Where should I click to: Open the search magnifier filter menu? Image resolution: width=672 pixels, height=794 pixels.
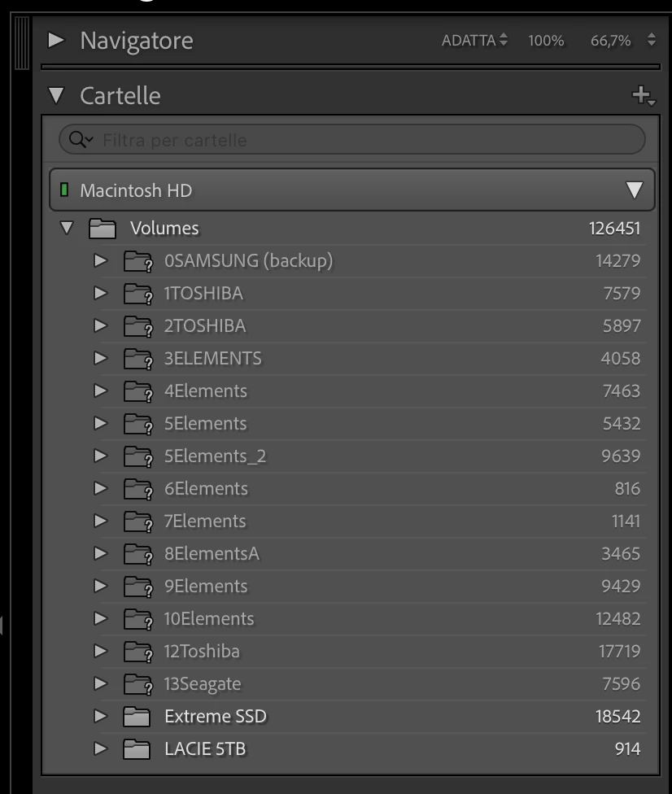[81, 139]
